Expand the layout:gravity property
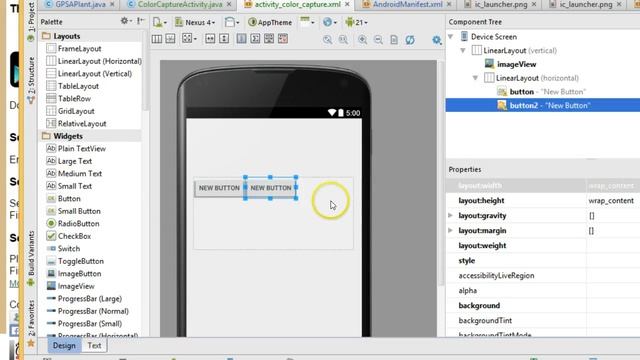The image size is (640, 360). (451, 216)
